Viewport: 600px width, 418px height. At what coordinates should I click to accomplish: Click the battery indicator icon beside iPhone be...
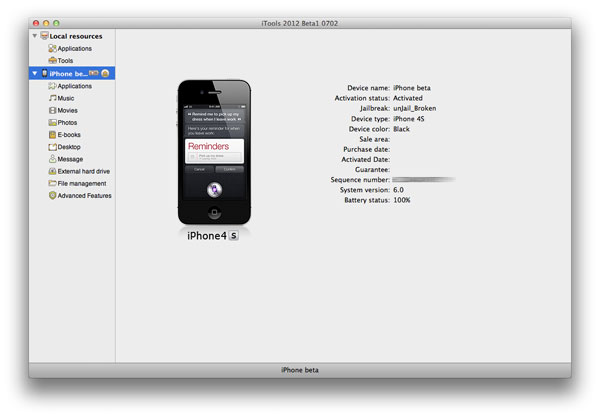point(94,73)
